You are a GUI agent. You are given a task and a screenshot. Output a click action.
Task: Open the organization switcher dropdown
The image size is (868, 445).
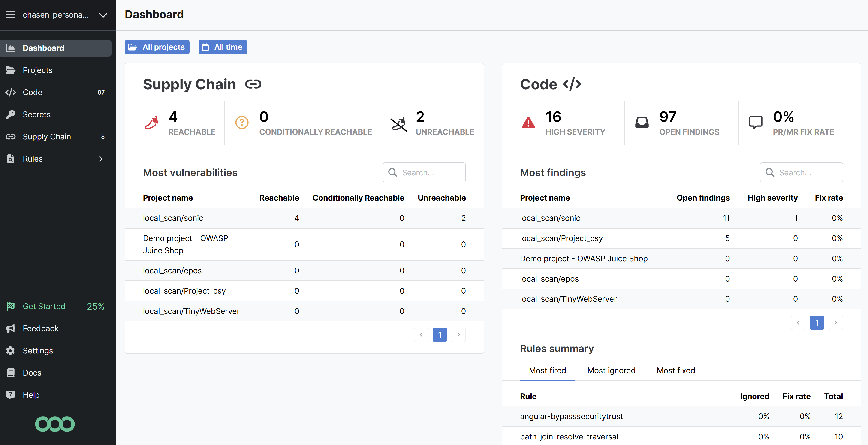point(103,15)
